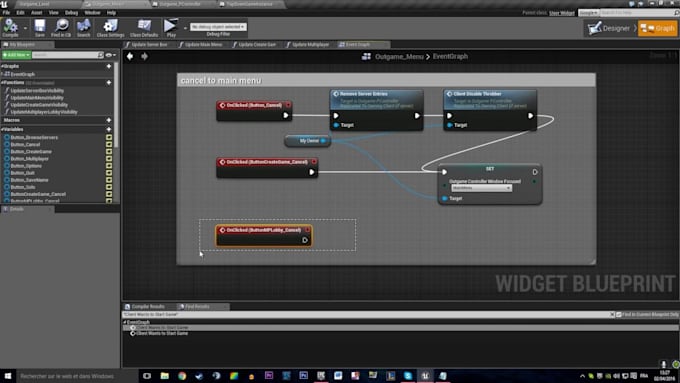Select UpdateMultiplayerLobbyVisibility function
The height and width of the screenshot is (383, 680).
(x=43, y=112)
